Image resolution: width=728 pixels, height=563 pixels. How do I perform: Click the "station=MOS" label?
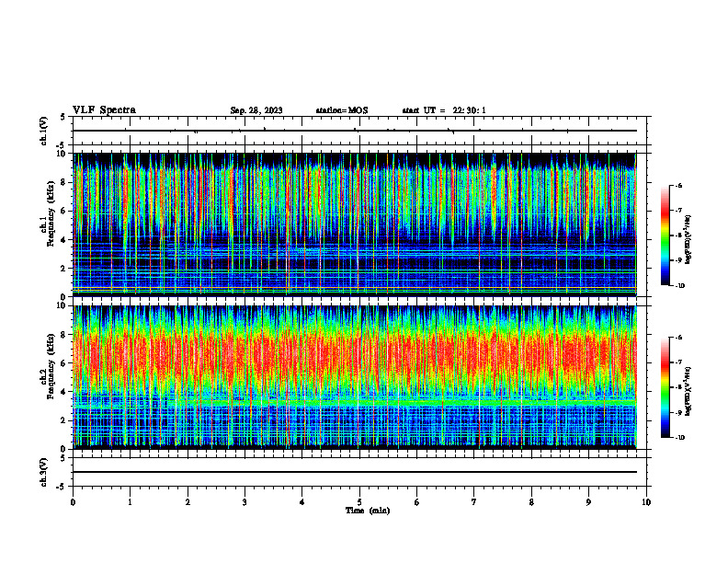click(342, 110)
